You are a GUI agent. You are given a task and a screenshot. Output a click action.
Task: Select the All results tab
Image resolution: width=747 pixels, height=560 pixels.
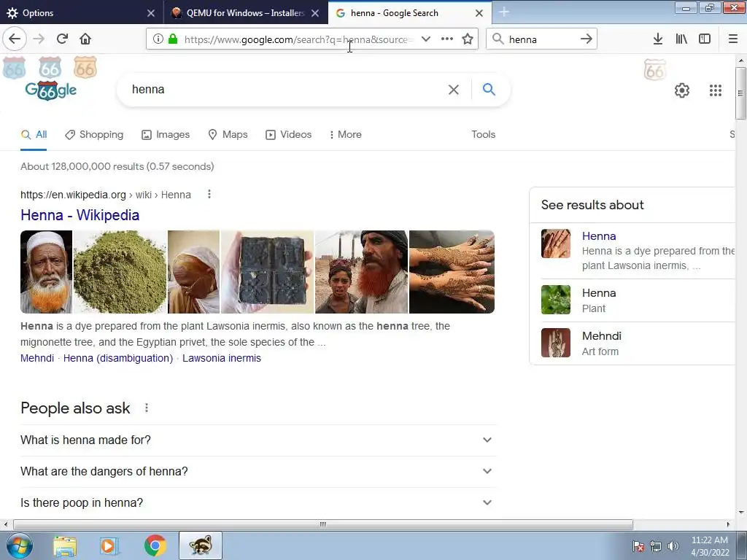click(34, 135)
